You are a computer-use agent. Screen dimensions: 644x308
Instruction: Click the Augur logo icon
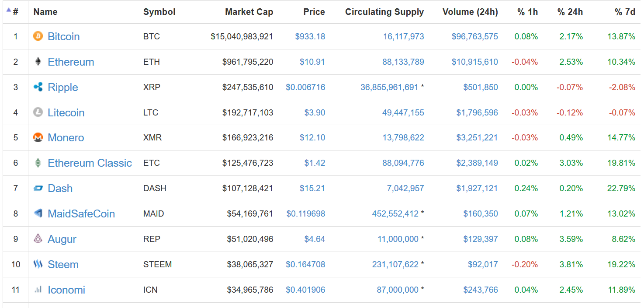tap(38, 239)
